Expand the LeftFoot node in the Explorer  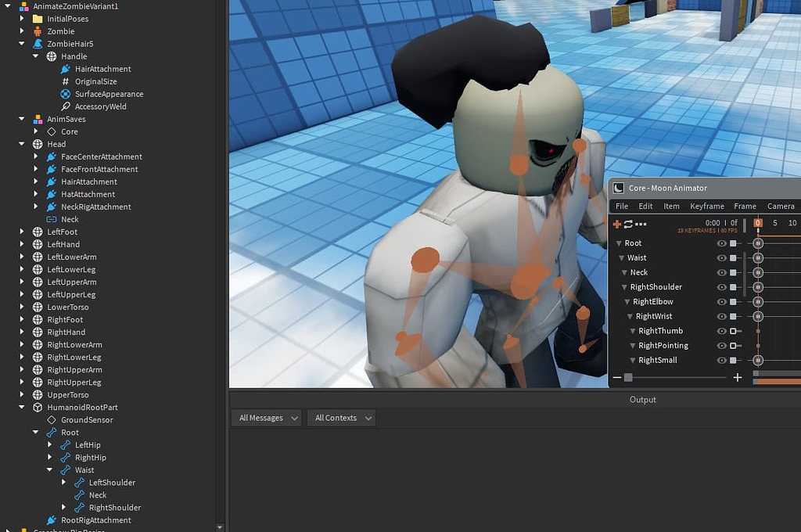click(x=22, y=232)
